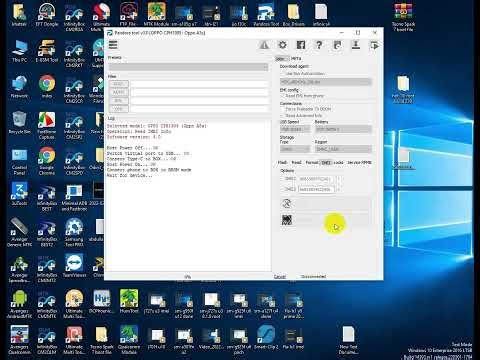Screen dimensions: 480x360
Task: Click 'Wait for device...' log line
Action: (129, 175)
